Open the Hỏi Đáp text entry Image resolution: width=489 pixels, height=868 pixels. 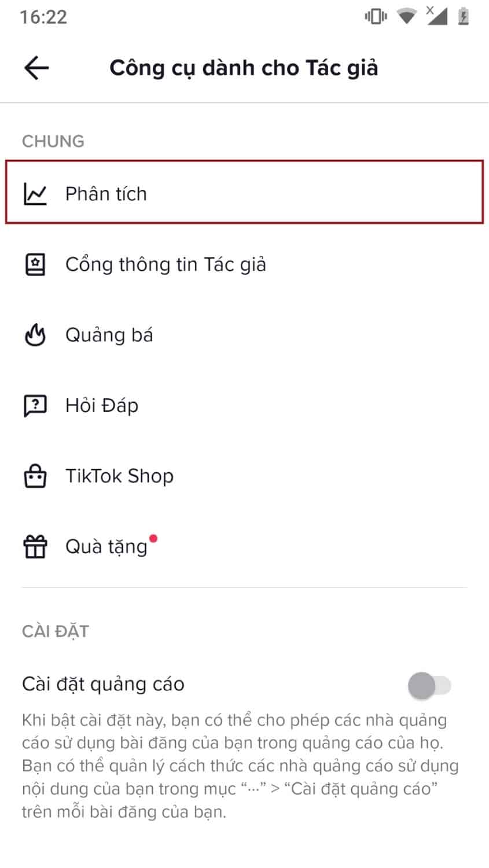[102, 406]
